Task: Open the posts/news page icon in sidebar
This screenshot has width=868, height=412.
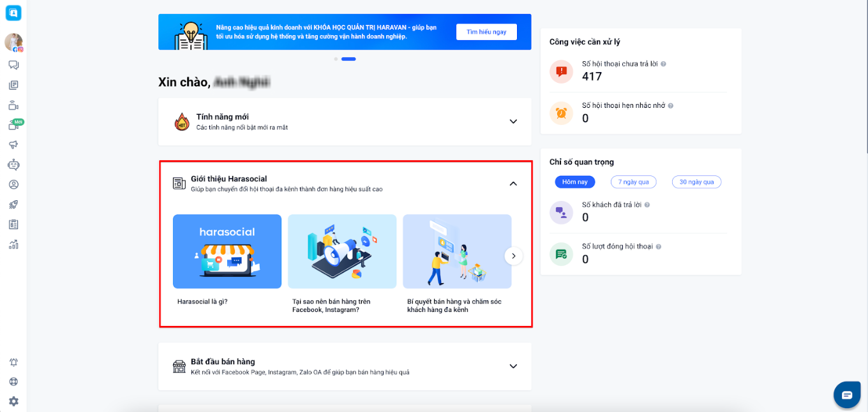Action: [13, 85]
